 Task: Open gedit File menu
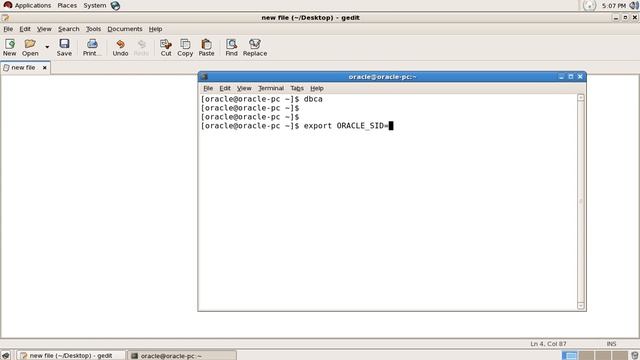tap(8, 29)
